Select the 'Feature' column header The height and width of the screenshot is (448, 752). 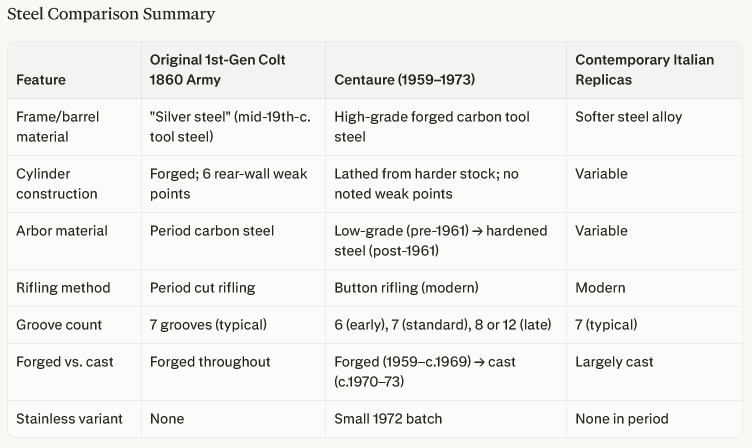click(x=41, y=80)
